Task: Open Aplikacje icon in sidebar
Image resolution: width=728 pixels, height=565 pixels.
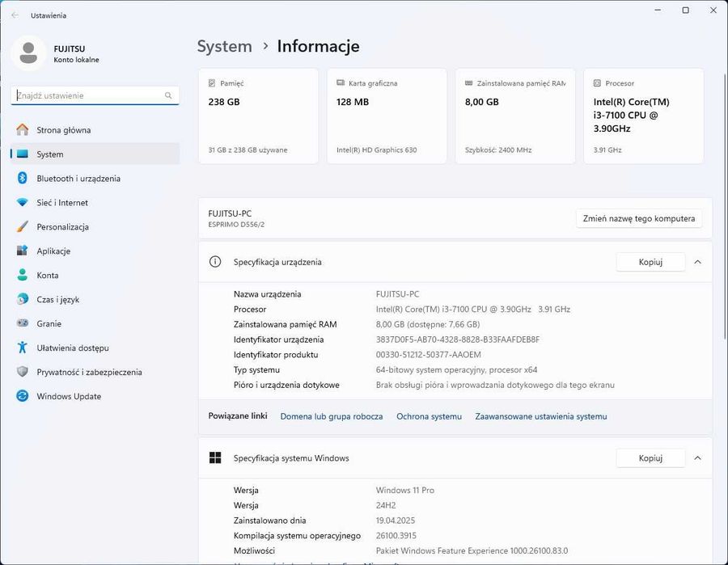Action: 23,251
